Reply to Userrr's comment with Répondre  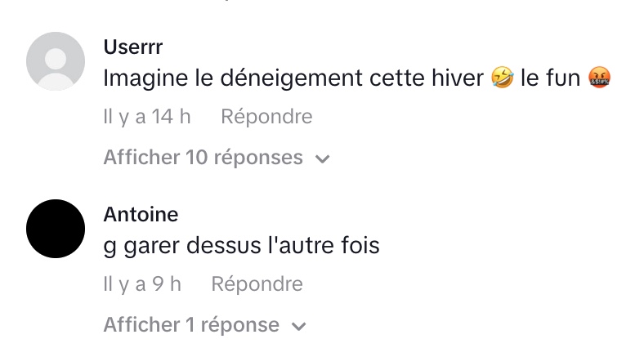[266, 117]
